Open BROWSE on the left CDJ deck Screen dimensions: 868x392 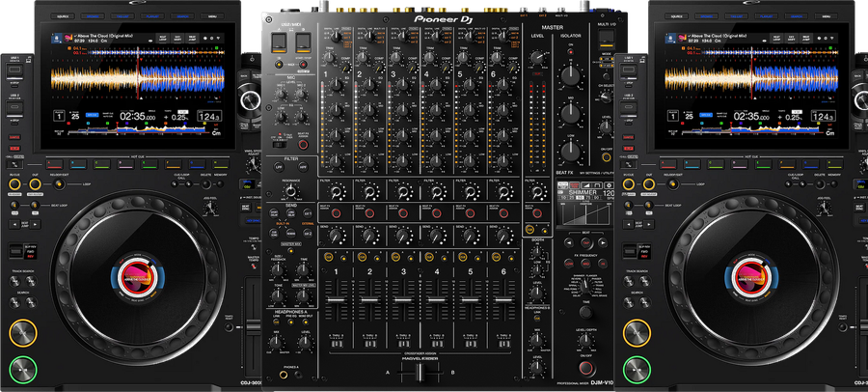tap(92, 16)
